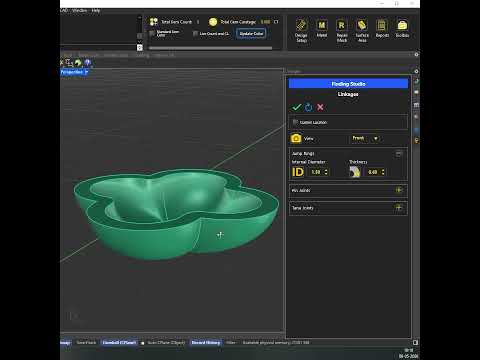The image size is (480, 360).
Task: Click the horizontal scrollbar under gem info
Action: point(210,48)
